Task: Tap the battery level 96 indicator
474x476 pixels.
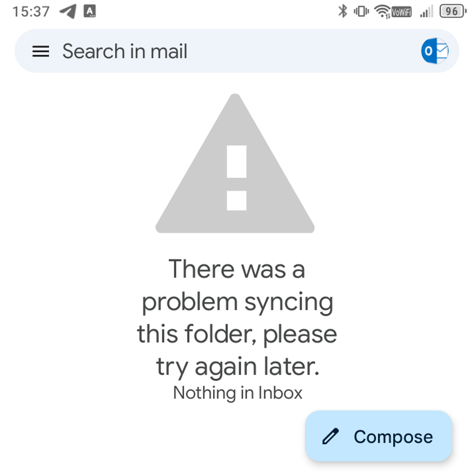Action: pyautogui.click(x=453, y=11)
